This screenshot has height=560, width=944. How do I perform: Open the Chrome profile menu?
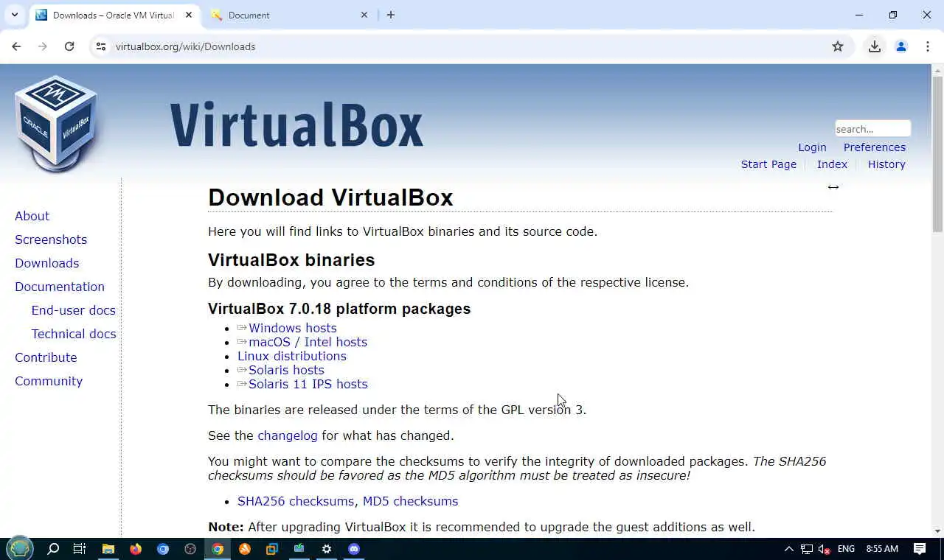click(901, 46)
